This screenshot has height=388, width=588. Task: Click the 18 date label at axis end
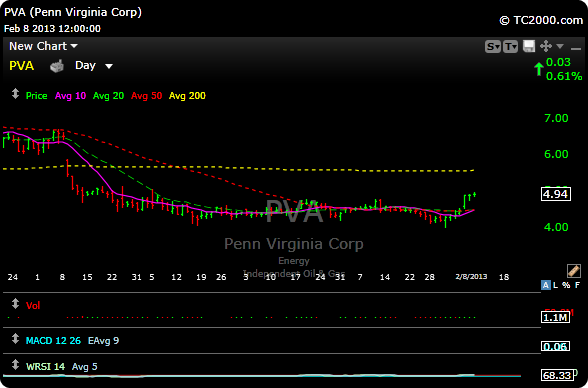[x=504, y=277]
